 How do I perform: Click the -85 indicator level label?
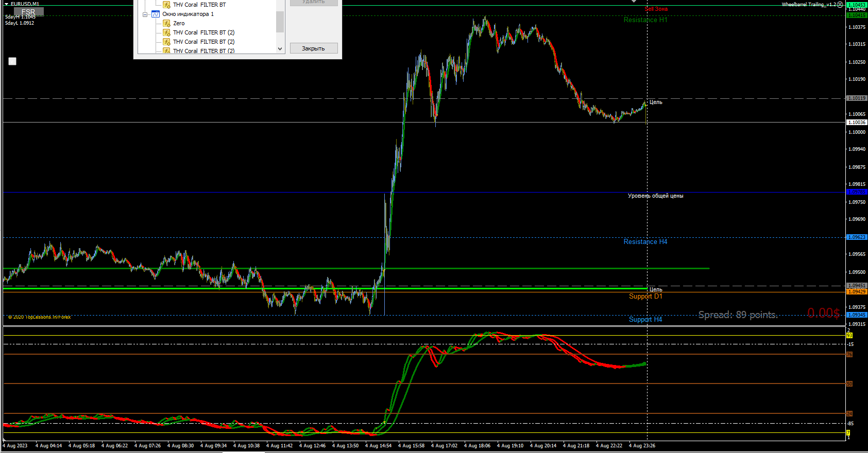(850, 424)
